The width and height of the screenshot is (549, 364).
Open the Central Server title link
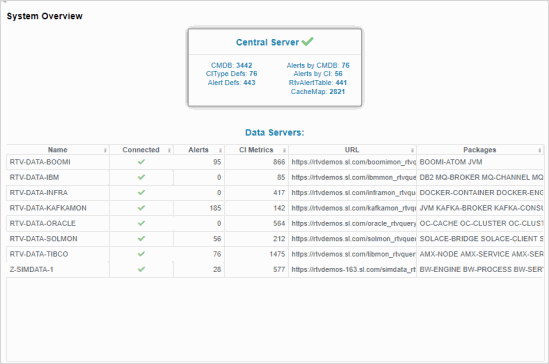coord(267,42)
